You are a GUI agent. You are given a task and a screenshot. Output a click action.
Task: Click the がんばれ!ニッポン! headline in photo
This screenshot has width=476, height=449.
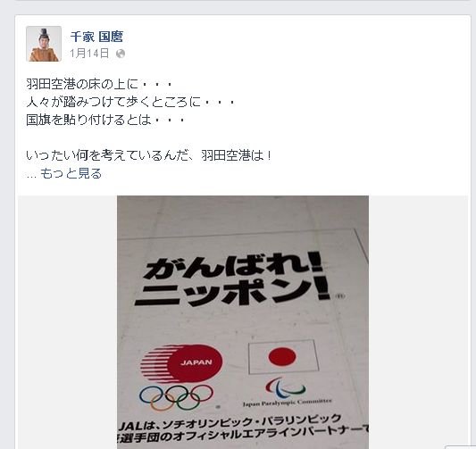tap(232, 279)
